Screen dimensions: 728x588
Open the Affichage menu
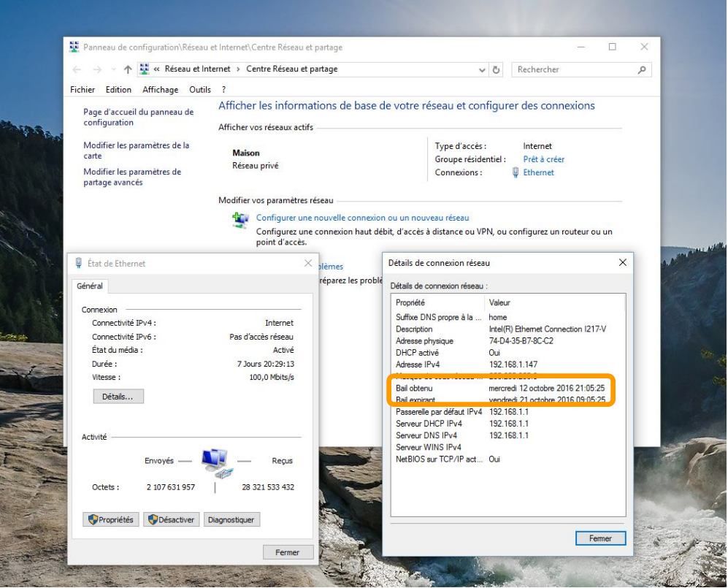tap(160, 90)
